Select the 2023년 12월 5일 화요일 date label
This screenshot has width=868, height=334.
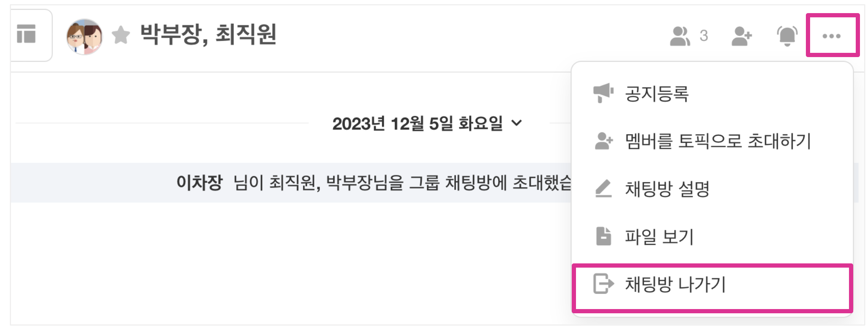[417, 123]
